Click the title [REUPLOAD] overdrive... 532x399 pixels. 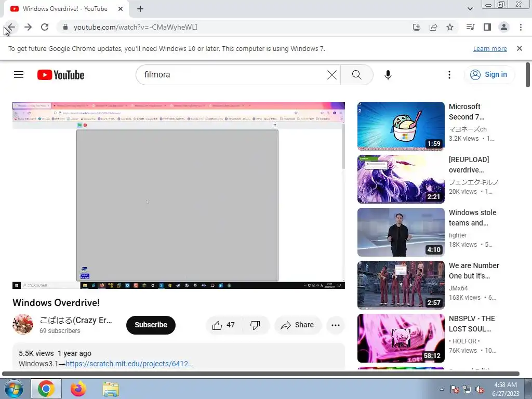click(x=469, y=165)
